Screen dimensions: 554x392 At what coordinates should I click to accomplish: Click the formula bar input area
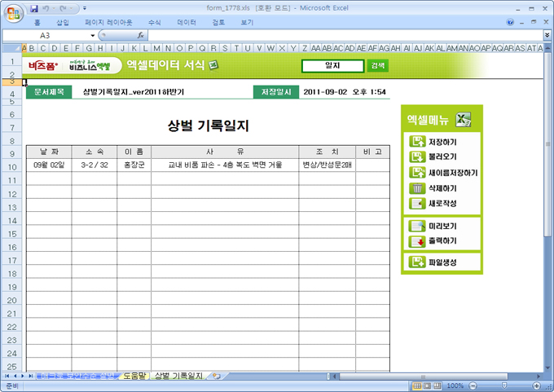coord(345,35)
